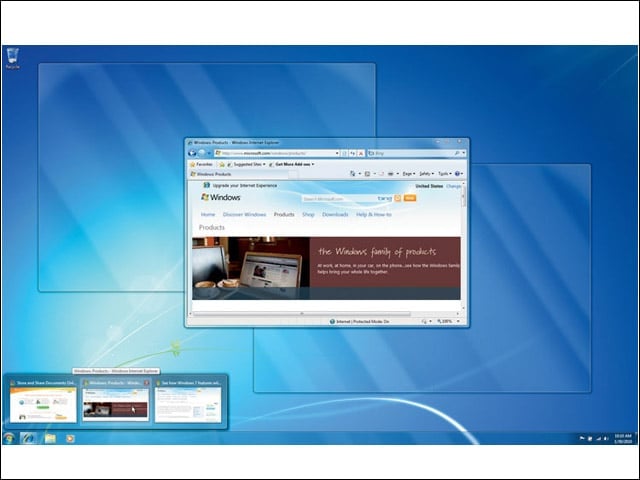Open the Shop navigation link

tap(308, 214)
